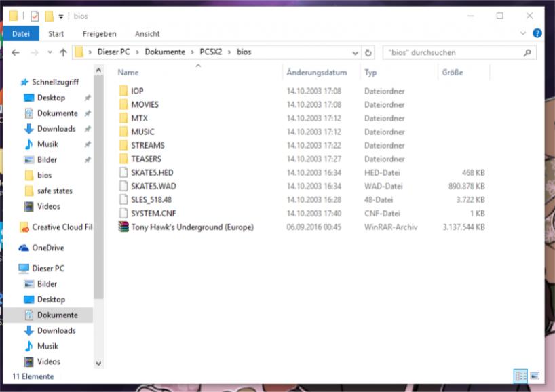Open Videos under Dieser PC

pos(48,361)
